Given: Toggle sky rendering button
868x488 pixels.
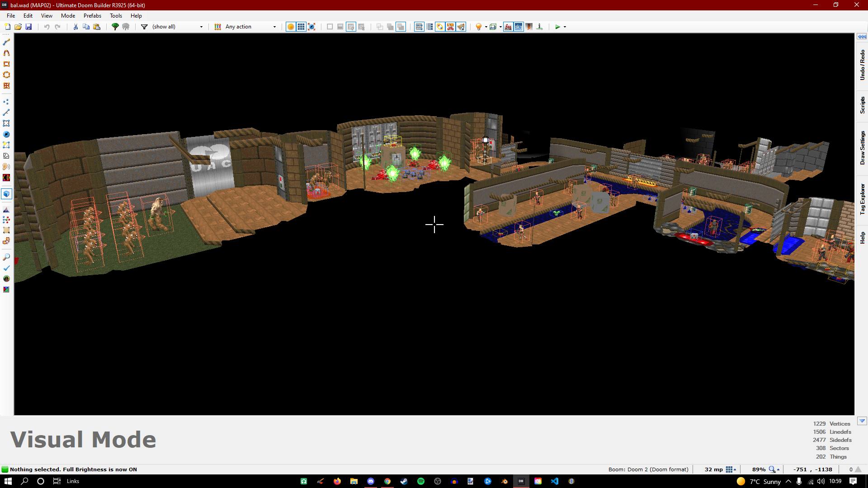Looking at the screenshot, I should tap(519, 27).
